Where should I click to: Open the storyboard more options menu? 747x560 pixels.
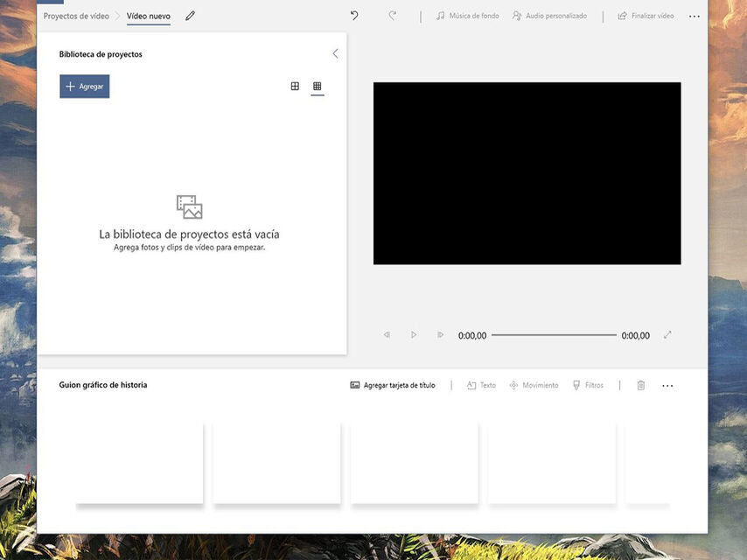(667, 385)
